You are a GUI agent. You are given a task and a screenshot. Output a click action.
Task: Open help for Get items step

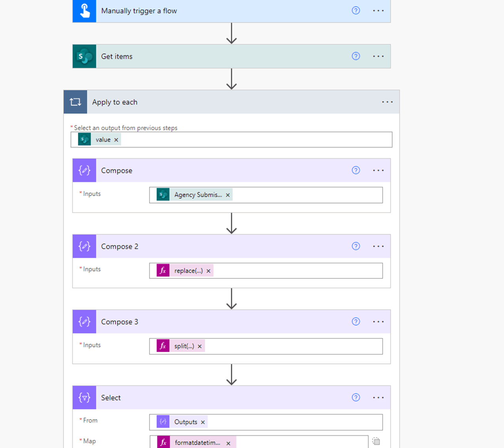tap(356, 56)
